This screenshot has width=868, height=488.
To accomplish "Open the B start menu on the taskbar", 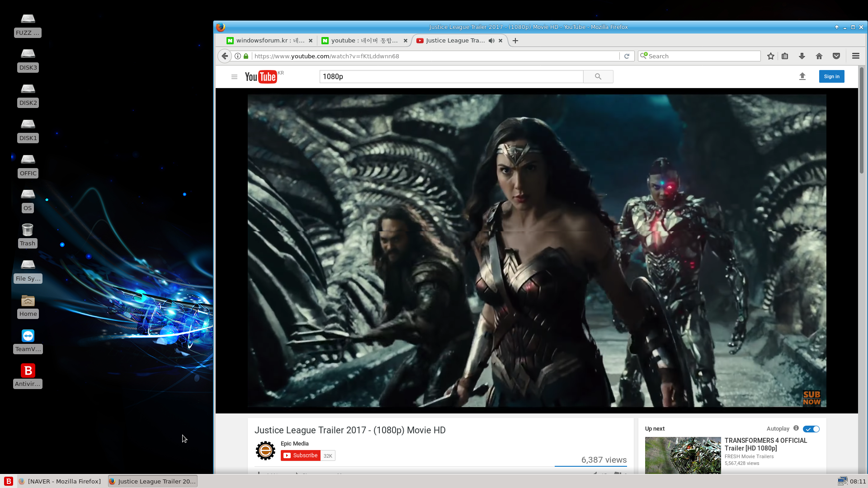I will [x=8, y=481].
